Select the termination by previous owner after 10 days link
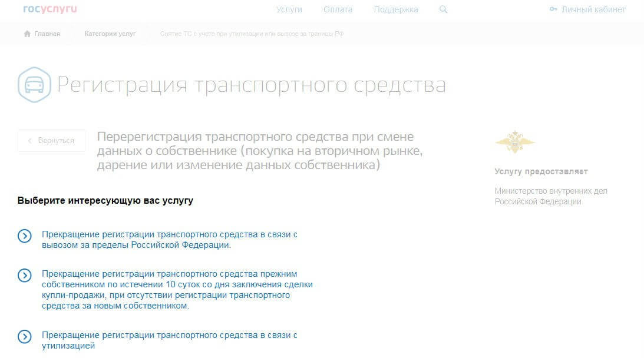644x358 pixels. 177,290
